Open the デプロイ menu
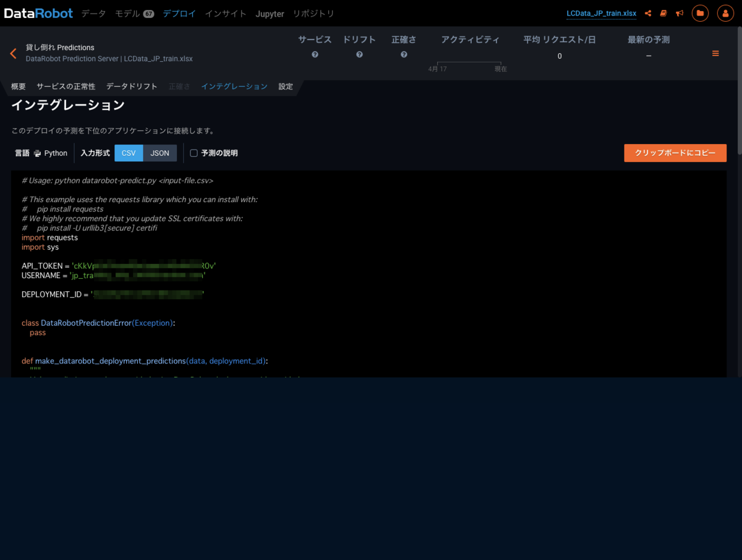742x560 pixels. click(x=179, y=14)
